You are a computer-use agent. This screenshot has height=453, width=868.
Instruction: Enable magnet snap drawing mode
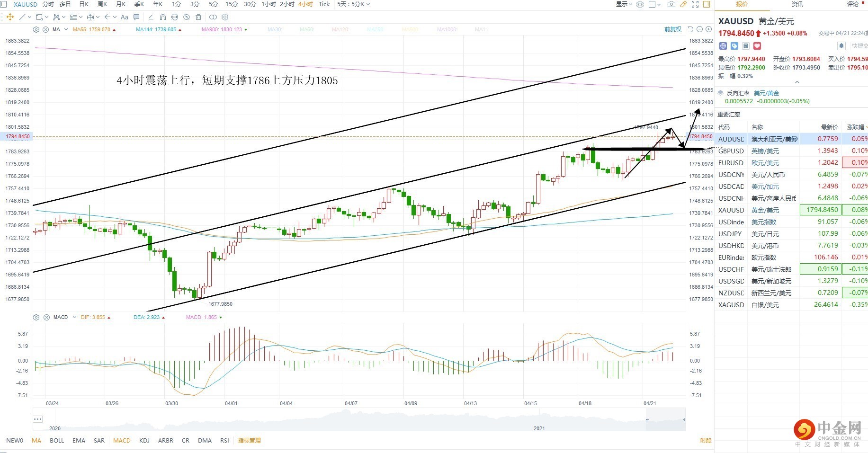click(x=163, y=17)
